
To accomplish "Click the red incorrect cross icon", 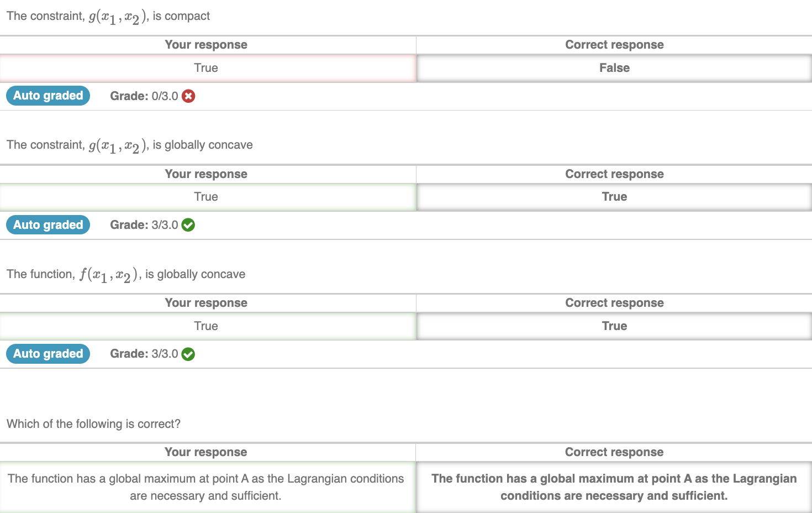I will pyautogui.click(x=188, y=96).
